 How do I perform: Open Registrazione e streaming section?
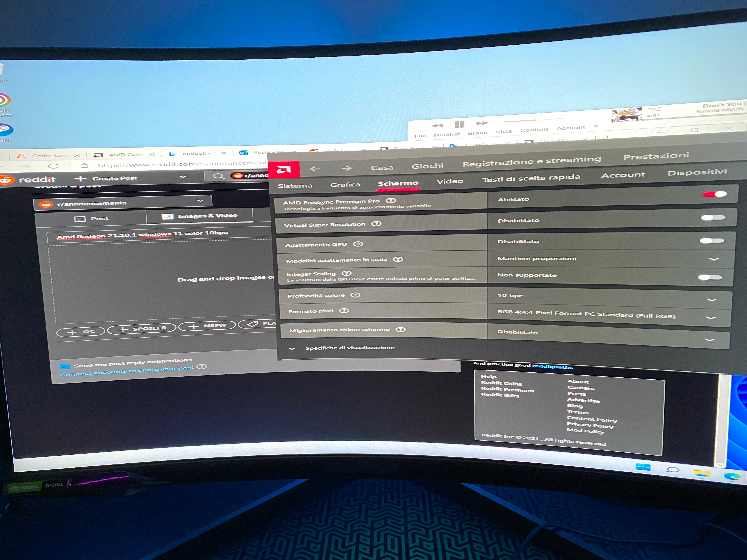[x=532, y=161]
